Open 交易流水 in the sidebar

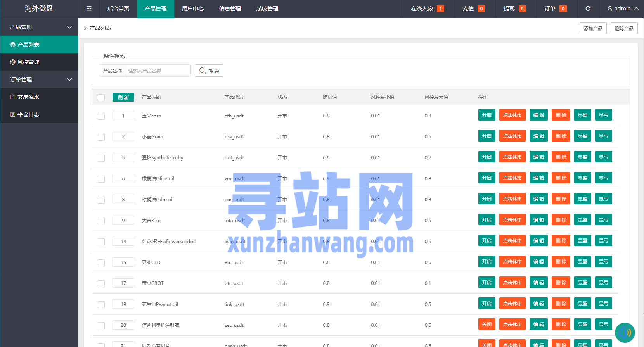click(x=39, y=97)
